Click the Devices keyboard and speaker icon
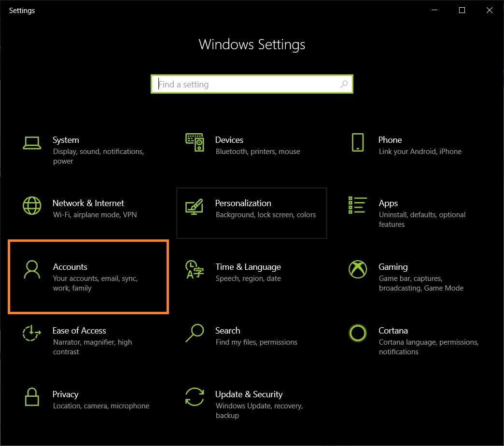This screenshot has height=446, width=504. tap(195, 142)
